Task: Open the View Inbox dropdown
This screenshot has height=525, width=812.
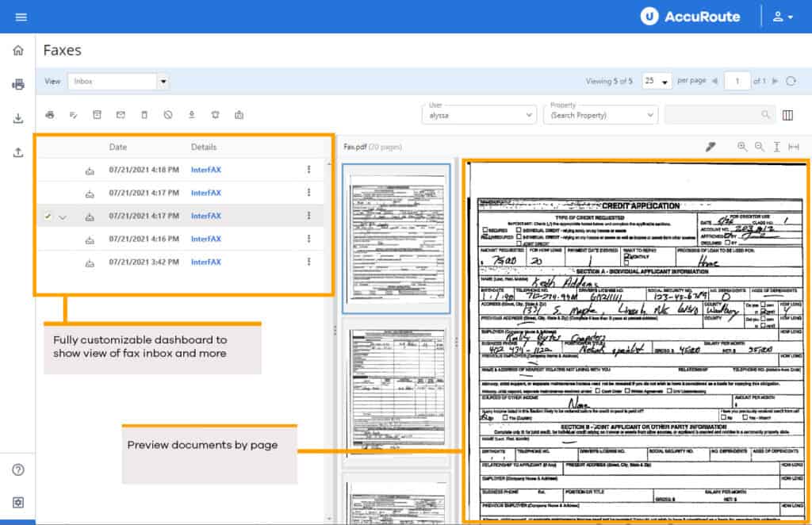Action: 163,81
